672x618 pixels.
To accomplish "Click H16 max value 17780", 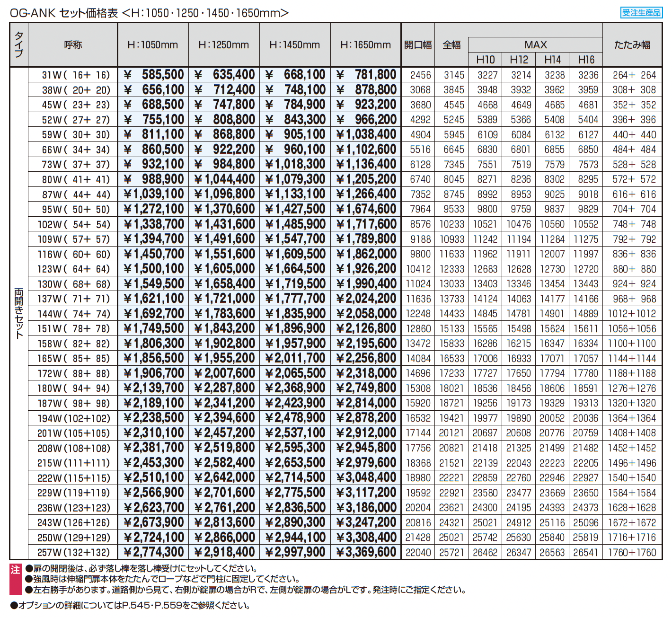I will (x=586, y=373).
